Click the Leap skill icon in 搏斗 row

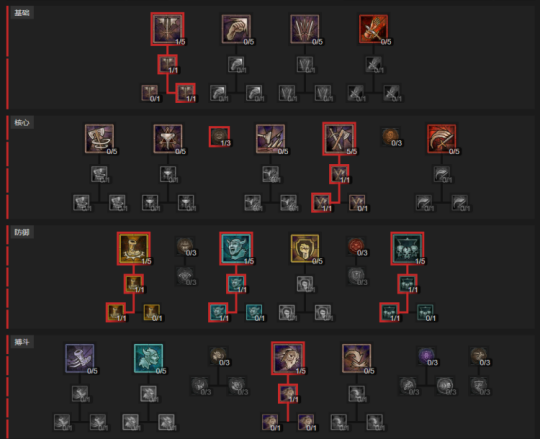click(356, 358)
